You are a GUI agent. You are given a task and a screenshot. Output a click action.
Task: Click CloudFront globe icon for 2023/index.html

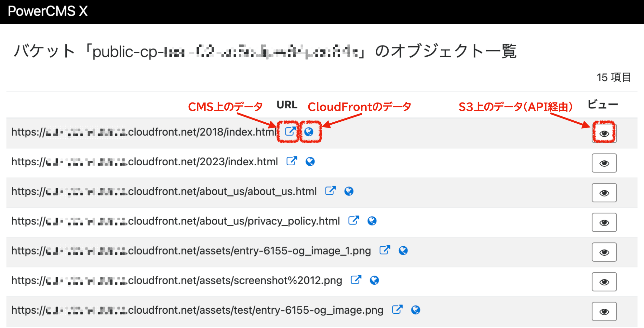(310, 162)
